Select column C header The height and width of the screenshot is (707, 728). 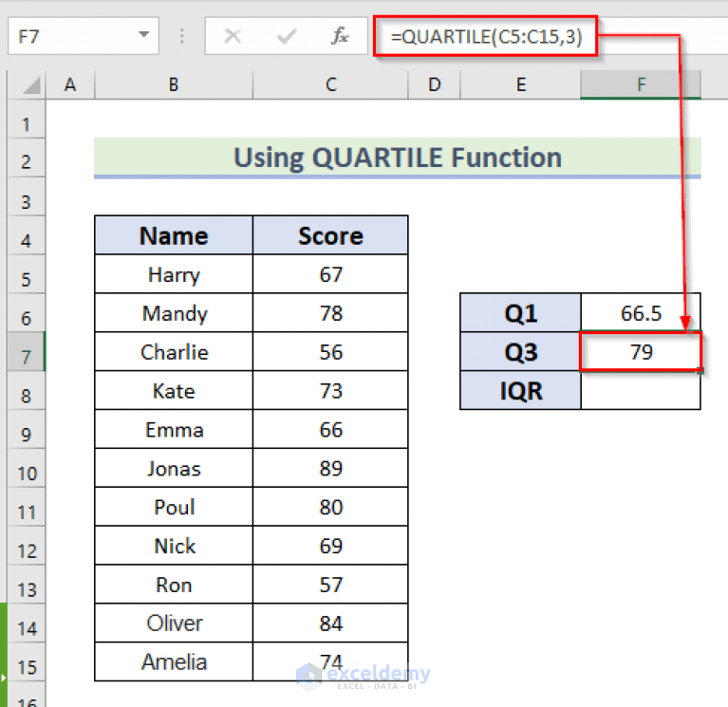pos(330,84)
